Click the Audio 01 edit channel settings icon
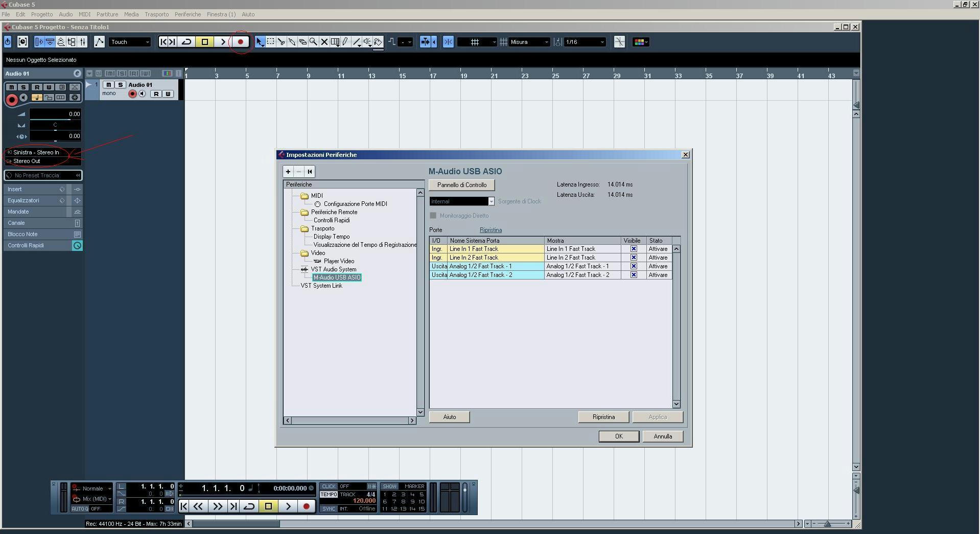Image resolution: width=980 pixels, height=534 pixels. tap(77, 74)
